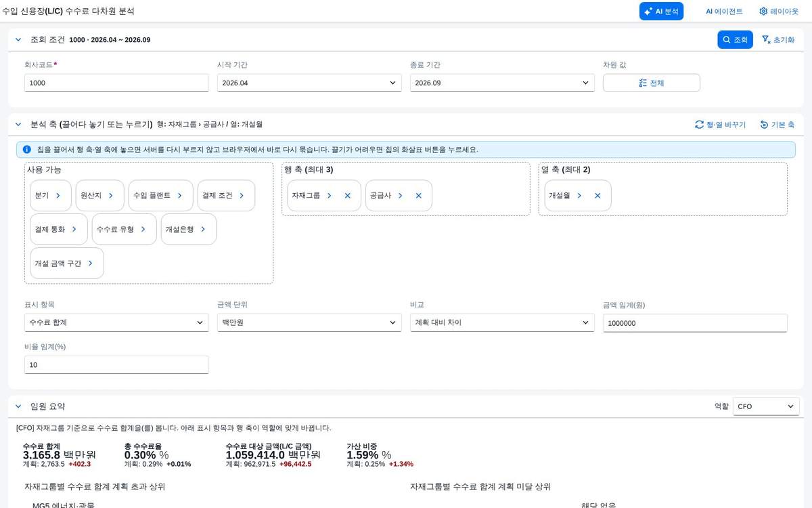The width and height of the screenshot is (812, 508).
Task: Select the 결제 조건 chip label
Action: 217,195
